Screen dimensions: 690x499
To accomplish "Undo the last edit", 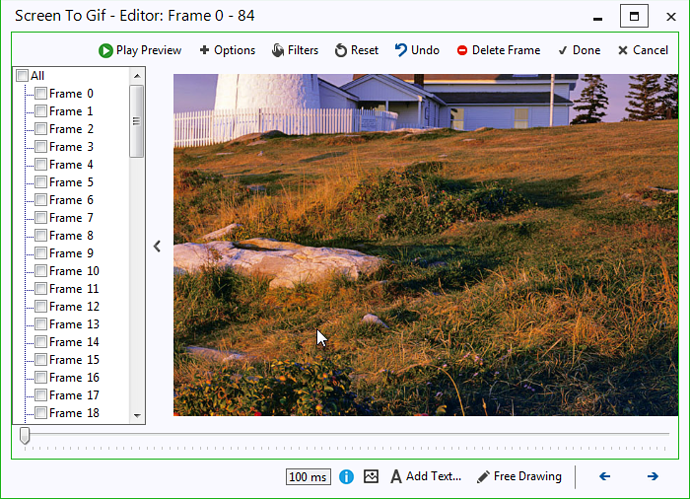I will coord(416,50).
